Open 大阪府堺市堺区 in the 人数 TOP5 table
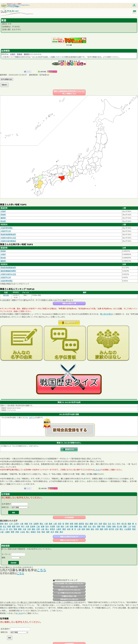 click(x=7, y=228)
